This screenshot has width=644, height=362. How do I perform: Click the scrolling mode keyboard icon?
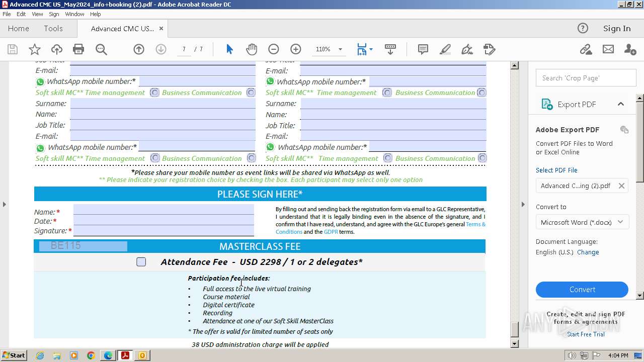tap(390, 49)
